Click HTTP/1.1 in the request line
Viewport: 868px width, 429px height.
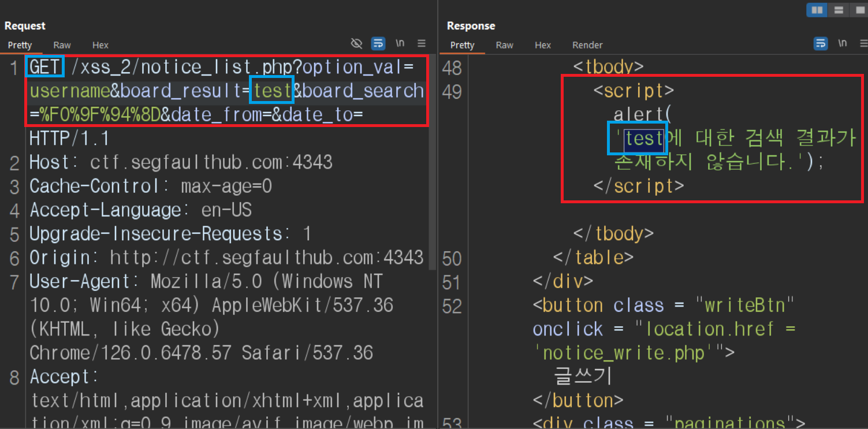[69, 139]
